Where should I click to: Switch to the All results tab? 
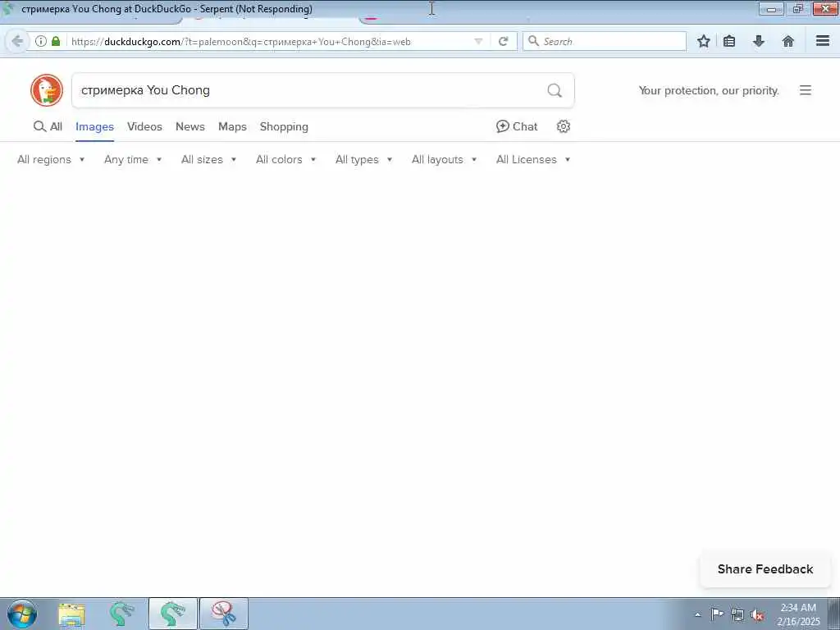[x=48, y=126]
